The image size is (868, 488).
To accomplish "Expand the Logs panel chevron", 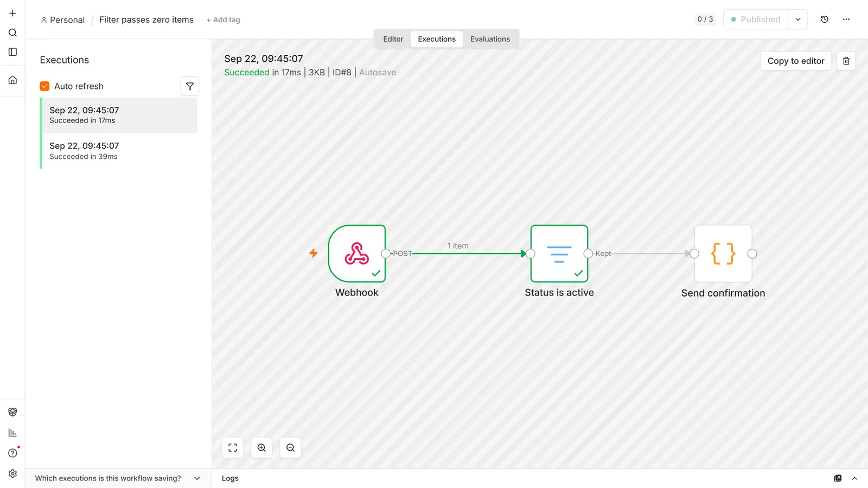I will click(854, 478).
